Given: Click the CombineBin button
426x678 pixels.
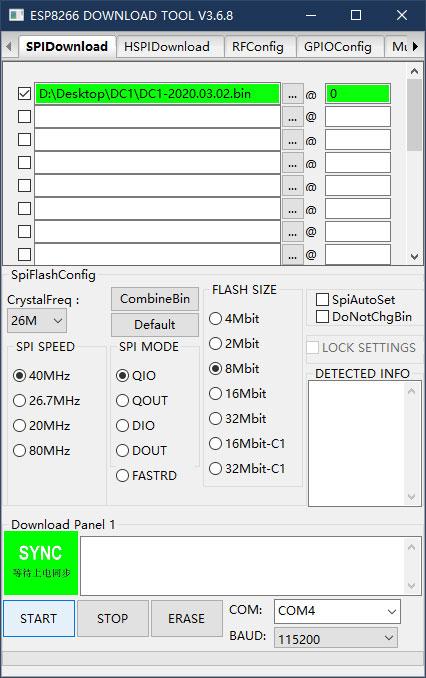Looking at the screenshot, I should [155, 299].
